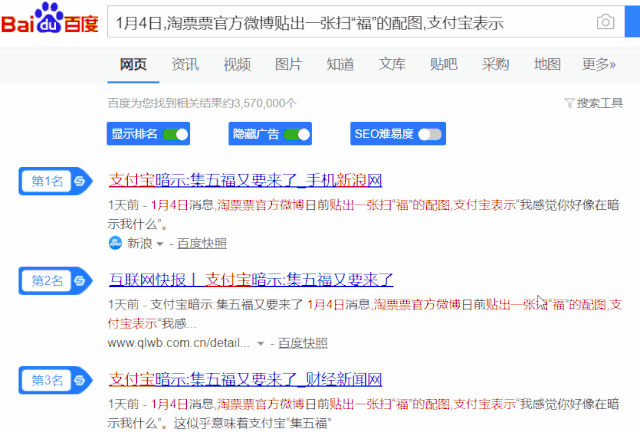
Task: Open result 支付宝暗示:集五福又要来了_财经新闻网
Action: 245,379
